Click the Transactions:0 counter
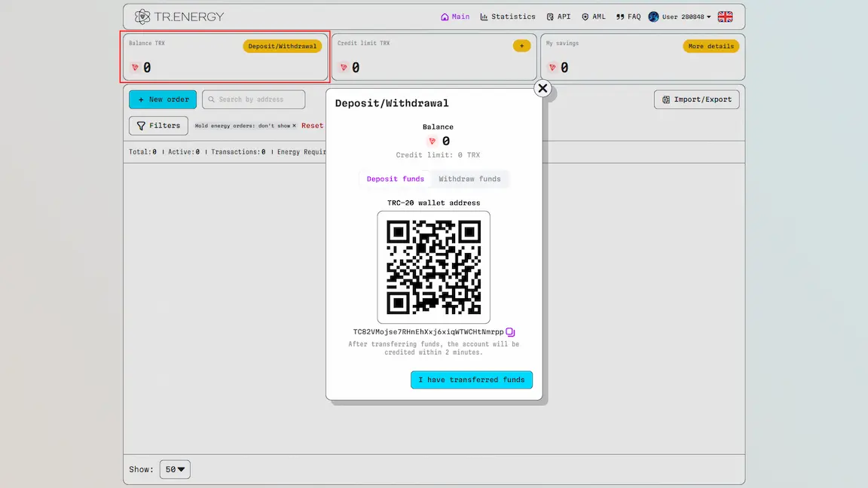The height and width of the screenshot is (488, 868). point(238,151)
